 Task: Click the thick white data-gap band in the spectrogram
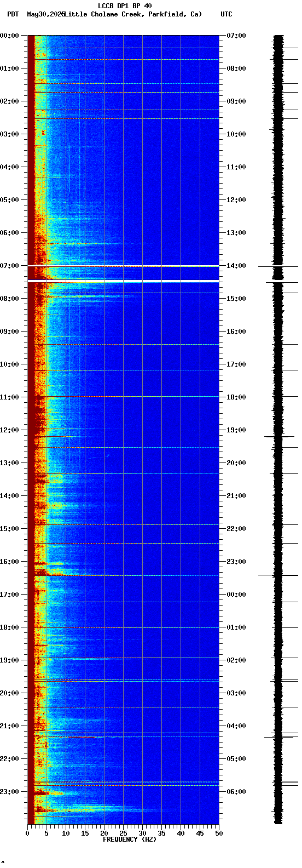pos(123,281)
